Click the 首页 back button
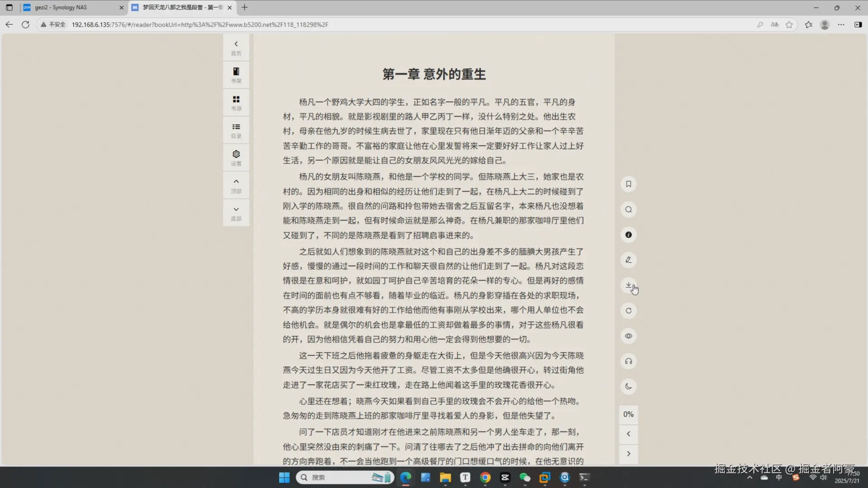The height and width of the screenshot is (488, 868). tap(236, 47)
